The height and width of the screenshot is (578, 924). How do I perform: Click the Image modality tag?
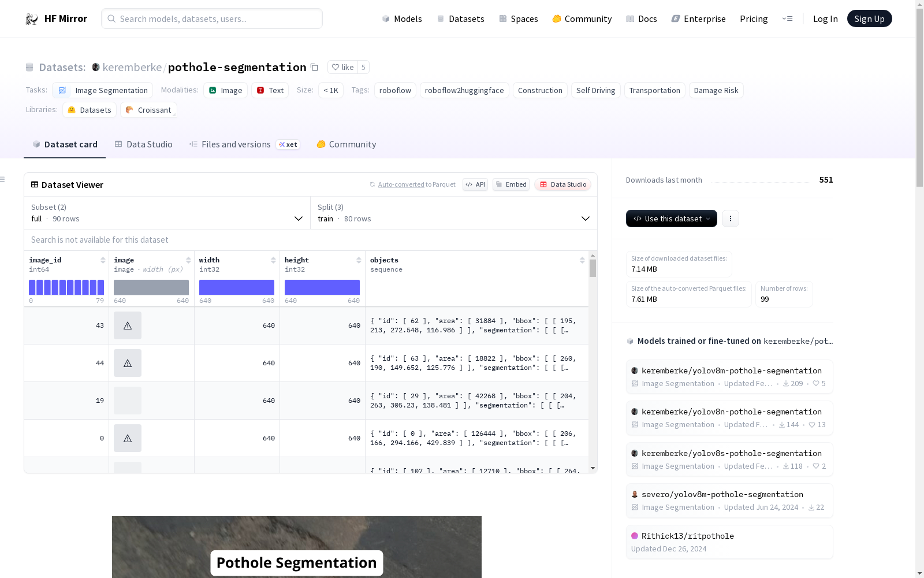pyautogui.click(x=225, y=90)
